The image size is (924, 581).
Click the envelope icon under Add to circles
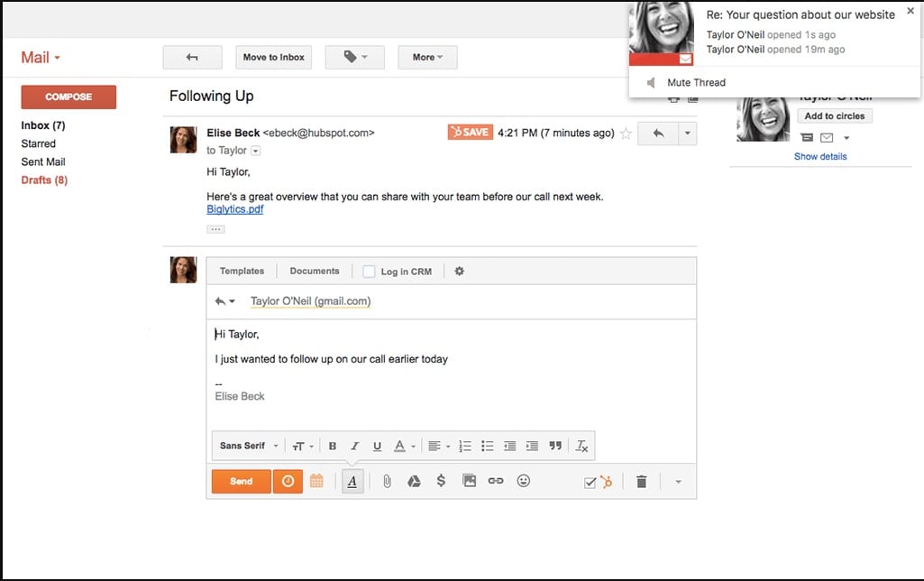pos(827,138)
